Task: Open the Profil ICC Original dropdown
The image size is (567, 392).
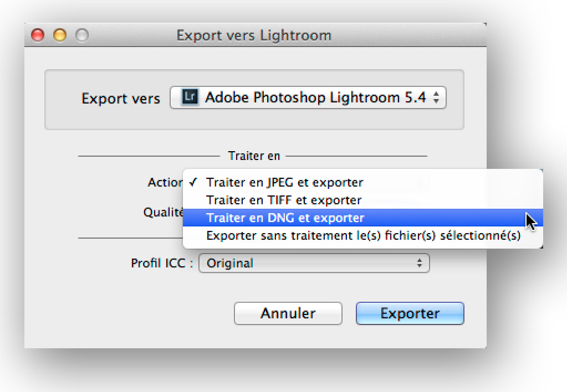Action: point(314,263)
